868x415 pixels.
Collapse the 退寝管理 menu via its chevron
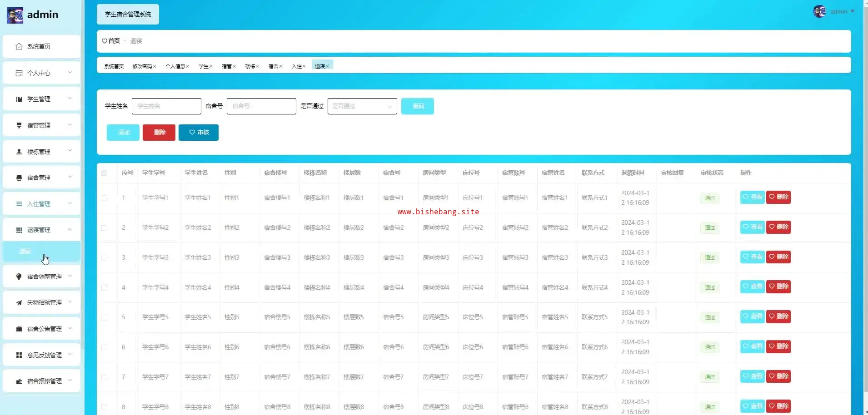[70, 230]
